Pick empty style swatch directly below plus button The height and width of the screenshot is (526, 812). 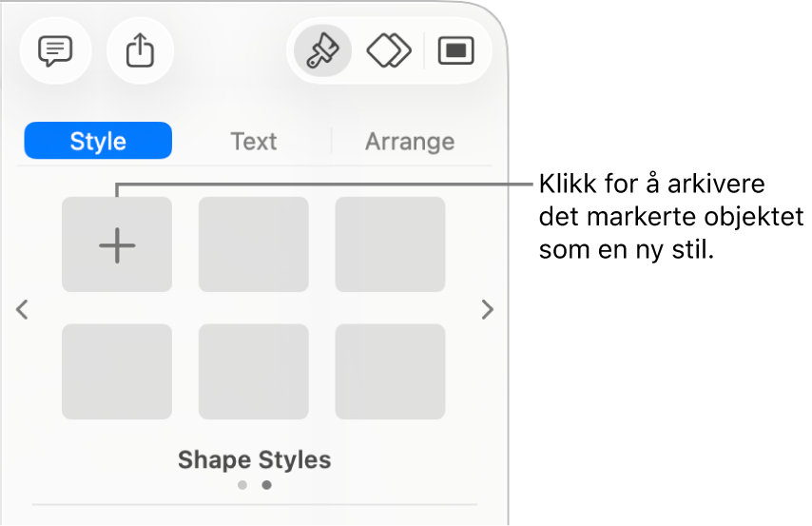point(117,371)
